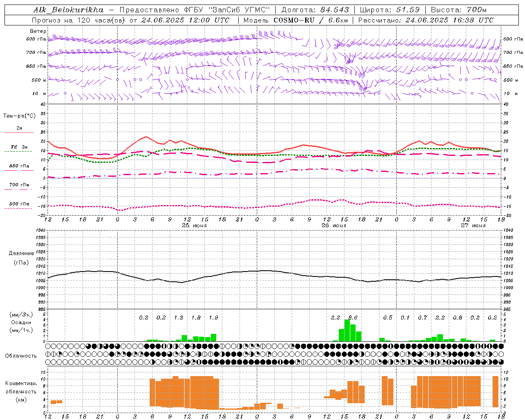
Task: Click the forecast start time 24.06.2025 12:00 UTC
Action: pos(185,20)
